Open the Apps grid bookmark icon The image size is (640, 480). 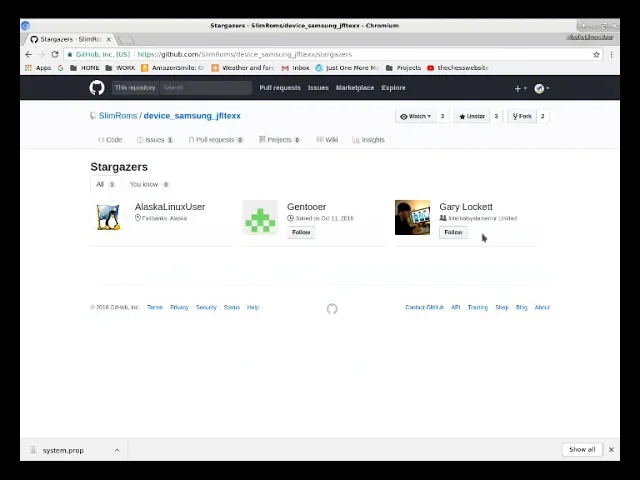tap(28, 68)
